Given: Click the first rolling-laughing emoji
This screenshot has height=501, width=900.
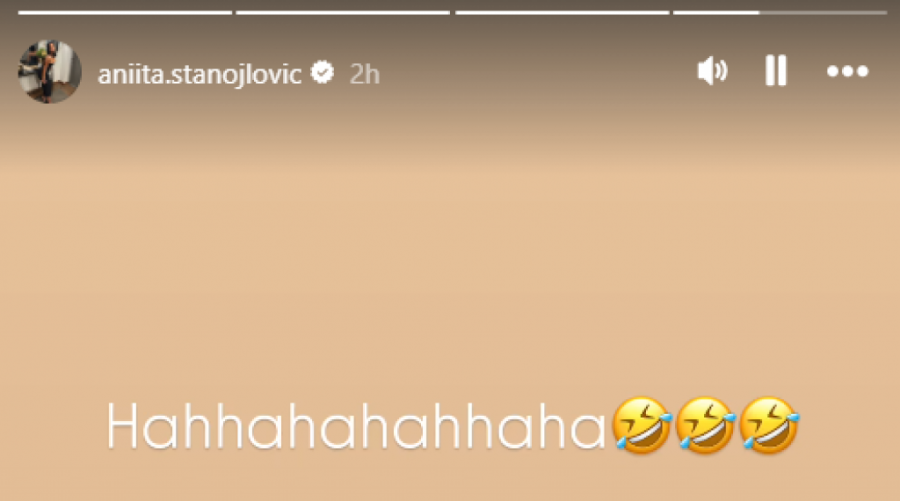Looking at the screenshot, I should pos(641,425).
